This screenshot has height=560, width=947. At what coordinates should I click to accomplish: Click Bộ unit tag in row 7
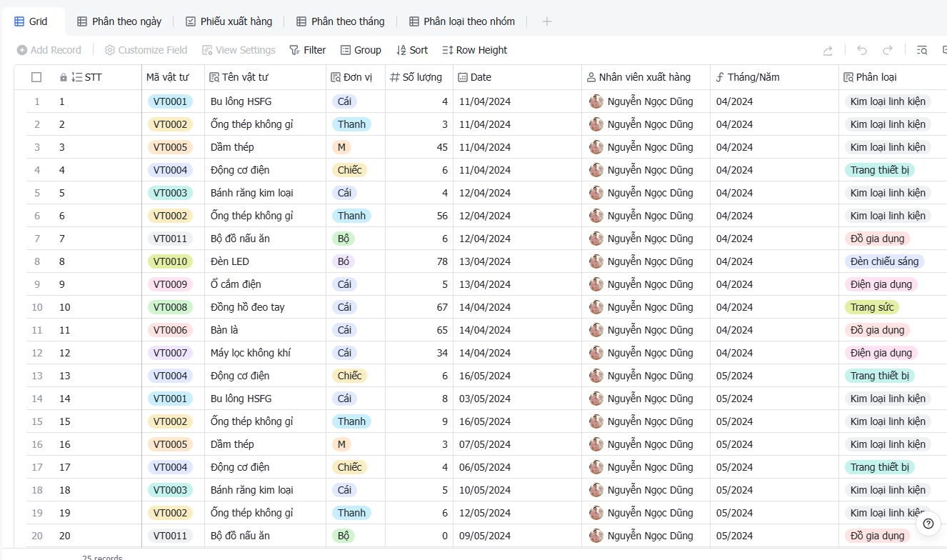(x=344, y=239)
